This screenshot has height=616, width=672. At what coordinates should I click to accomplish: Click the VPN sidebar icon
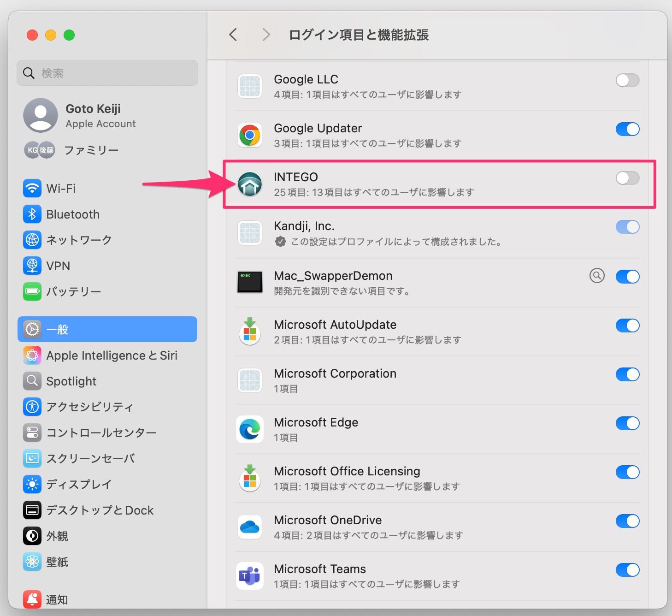32,266
